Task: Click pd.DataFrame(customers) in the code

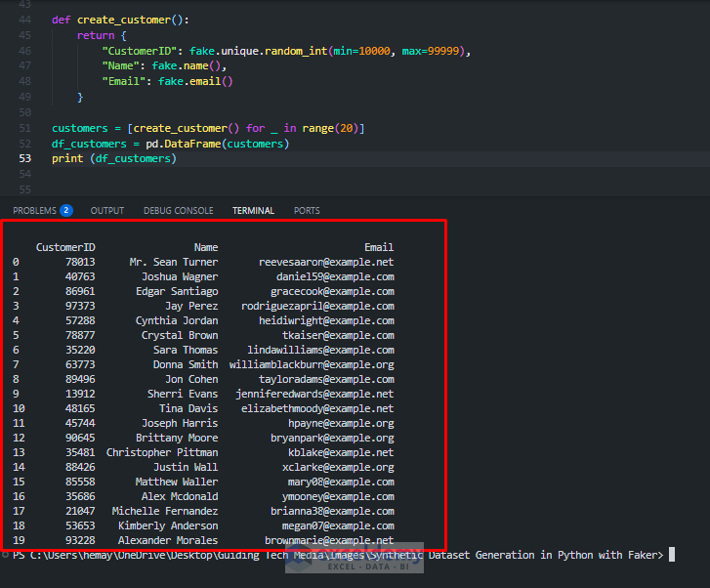Action: pos(218,144)
